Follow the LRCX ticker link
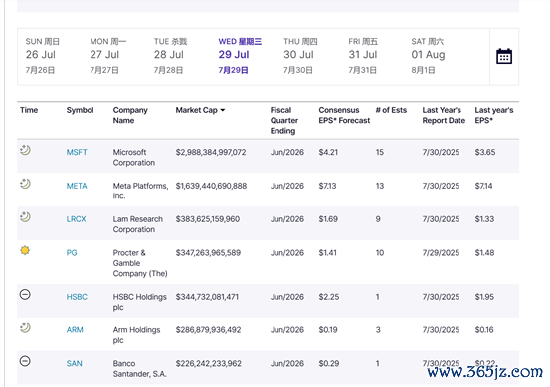 (x=76, y=219)
